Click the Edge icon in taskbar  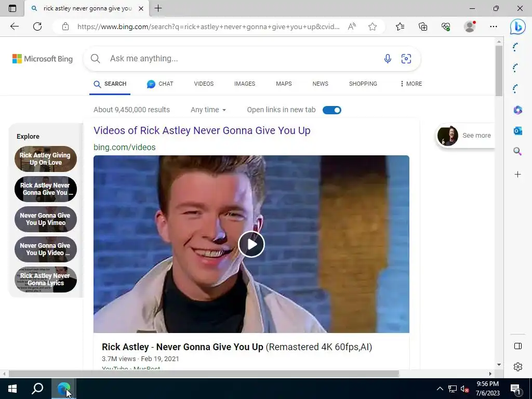[x=63, y=389]
